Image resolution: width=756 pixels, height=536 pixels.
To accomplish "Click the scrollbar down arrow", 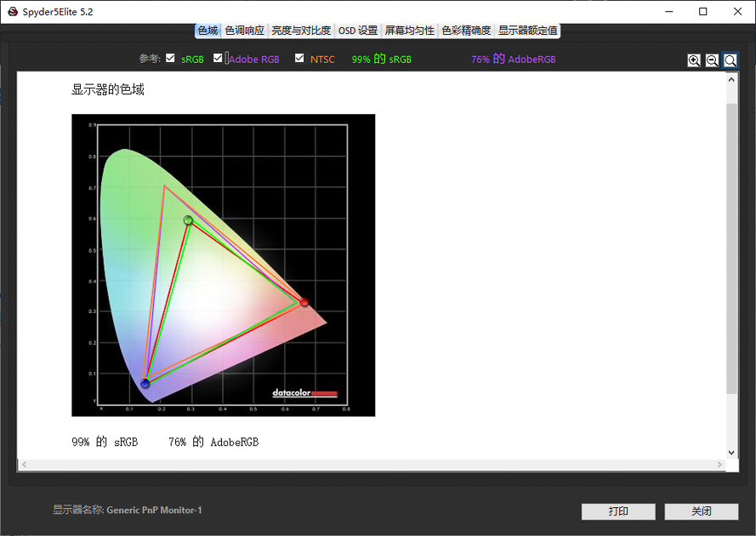I will coord(731,452).
